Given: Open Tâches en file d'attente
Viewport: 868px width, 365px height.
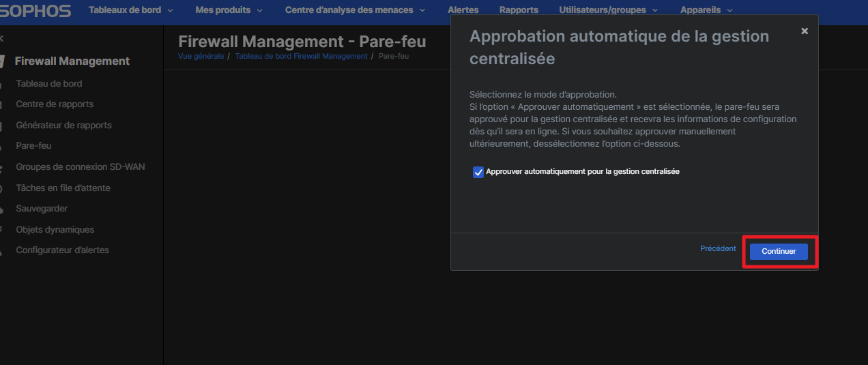Looking at the screenshot, I should tap(63, 188).
